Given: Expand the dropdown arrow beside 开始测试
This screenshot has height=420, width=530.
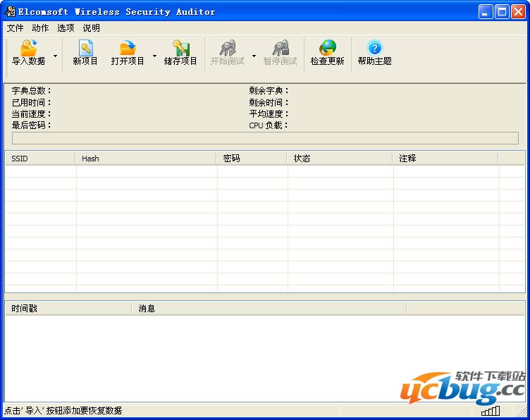Looking at the screenshot, I should [x=254, y=55].
